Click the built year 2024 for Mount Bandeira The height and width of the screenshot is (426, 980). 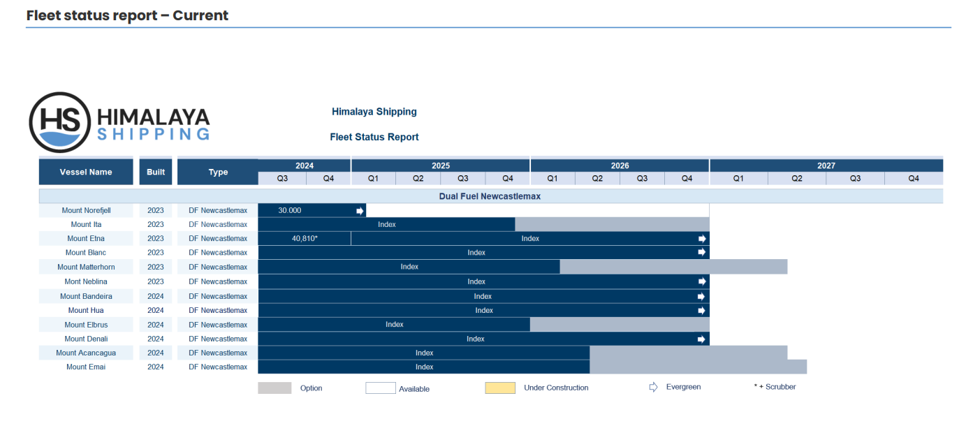click(x=156, y=296)
